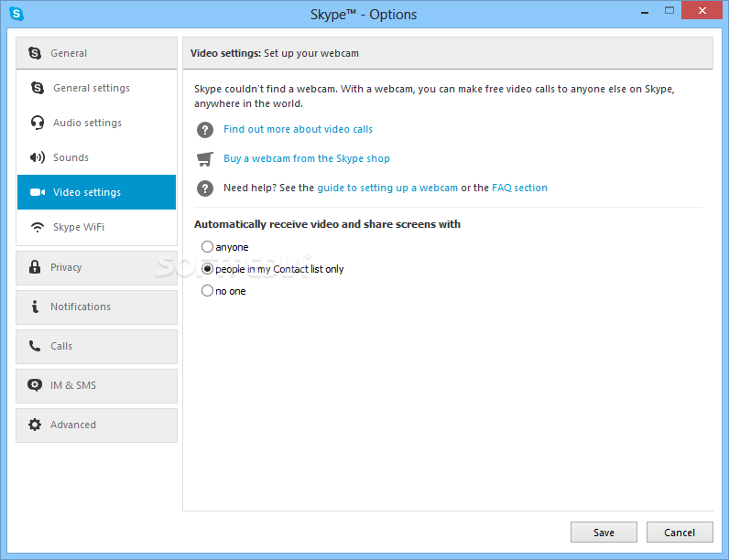Minimize the Skype Options window
This screenshot has height=560, width=729.
pyautogui.click(x=645, y=11)
